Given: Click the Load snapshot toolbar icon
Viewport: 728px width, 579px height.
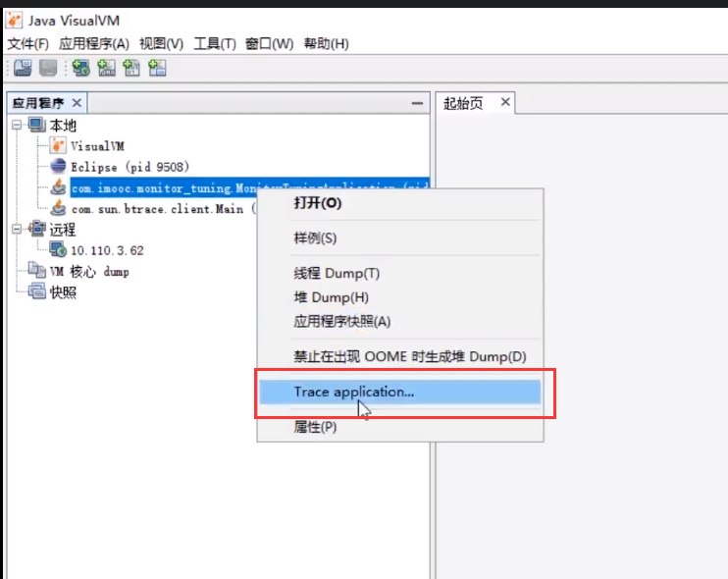Looking at the screenshot, I should click(x=23, y=68).
